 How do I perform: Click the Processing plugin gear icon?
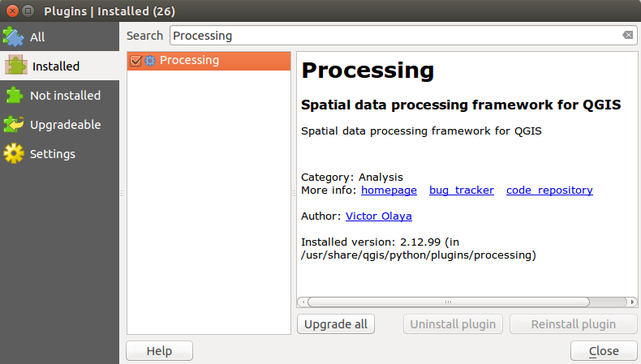[x=150, y=61]
